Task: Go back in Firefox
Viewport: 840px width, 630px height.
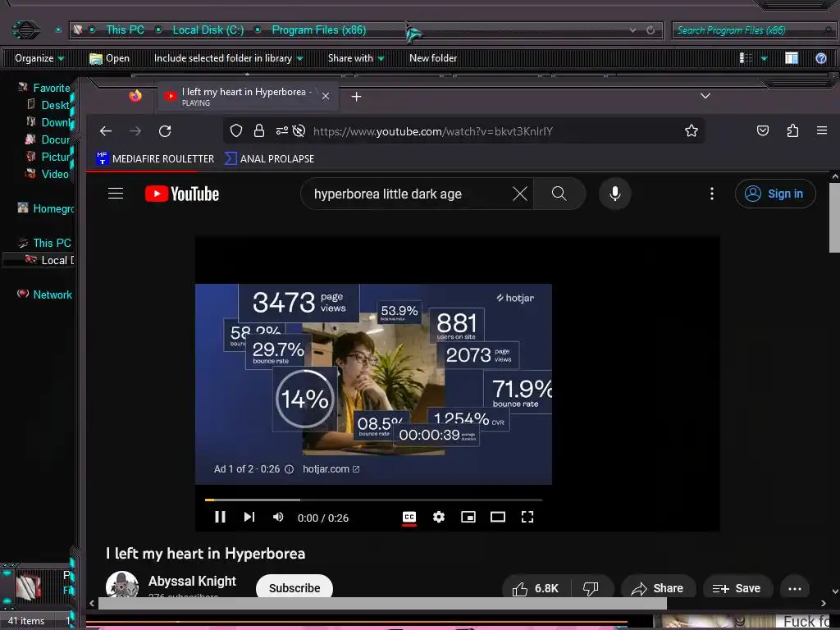Action: click(x=106, y=130)
